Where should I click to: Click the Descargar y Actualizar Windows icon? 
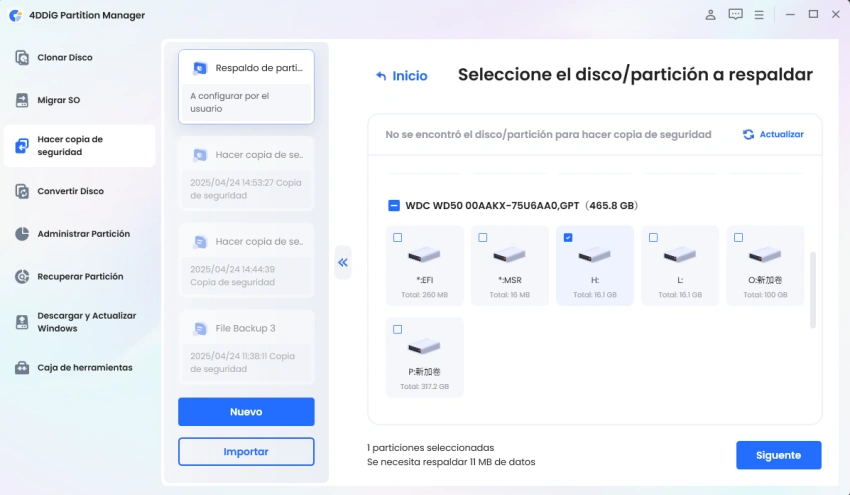coord(22,322)
